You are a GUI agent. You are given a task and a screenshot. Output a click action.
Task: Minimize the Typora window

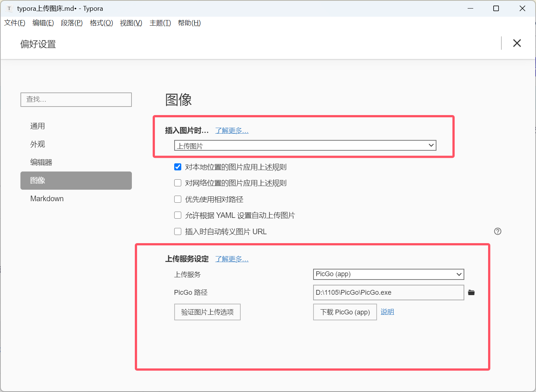(x=470, y=9)
